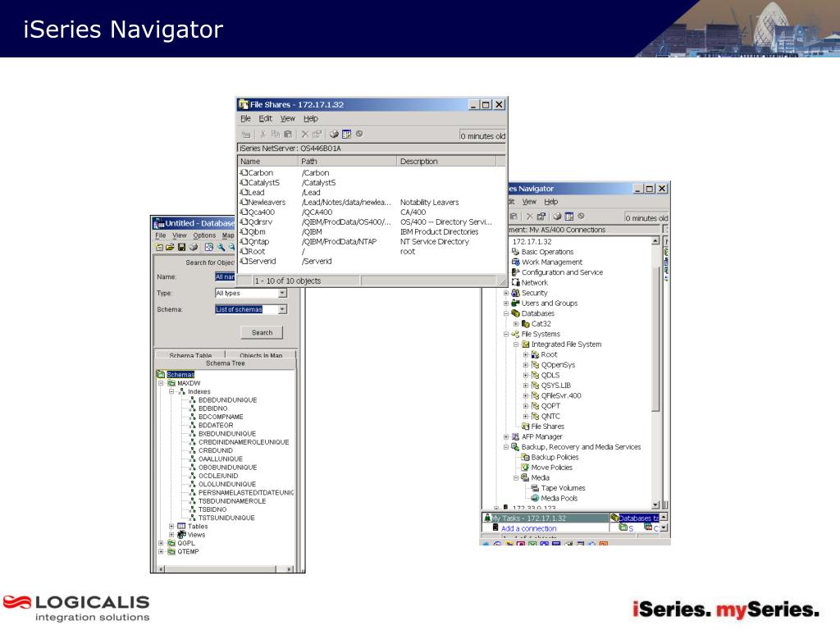Click the Search button in Database window
Viewport: 840px width, 630px height.
tap(262, 333)
